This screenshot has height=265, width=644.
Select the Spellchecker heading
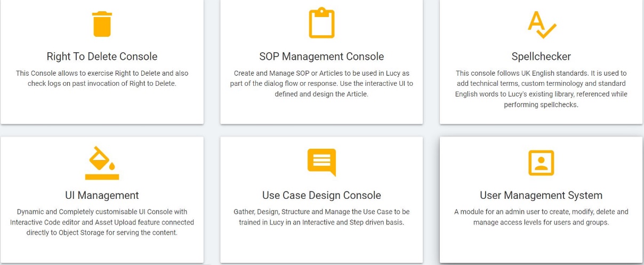pos(541,57)
